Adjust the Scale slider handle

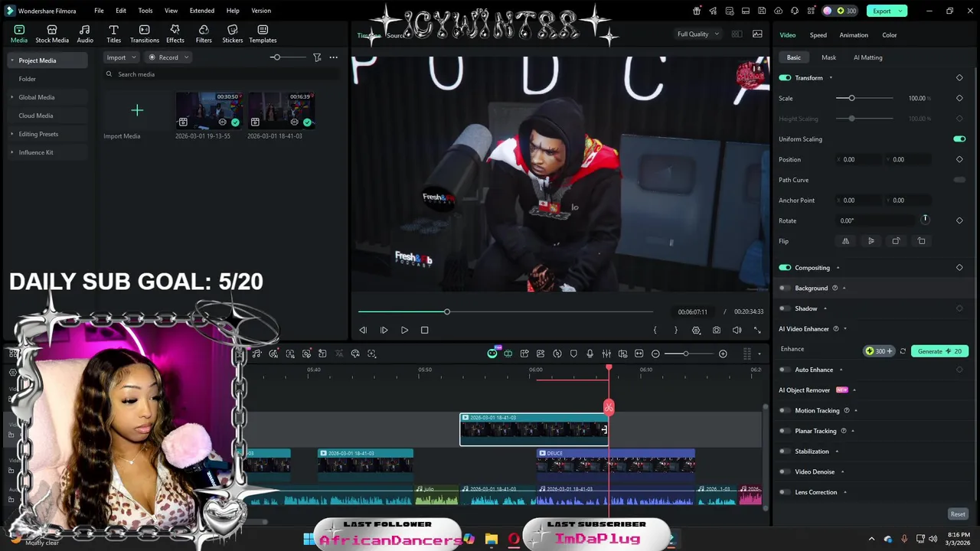pyautogui.click(x=851, y=98)
